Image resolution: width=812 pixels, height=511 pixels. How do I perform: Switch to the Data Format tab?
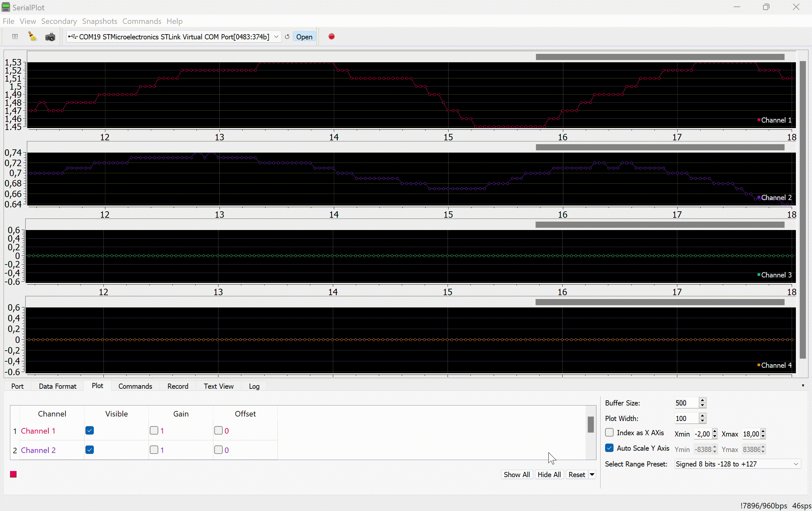tap(57, 386)
